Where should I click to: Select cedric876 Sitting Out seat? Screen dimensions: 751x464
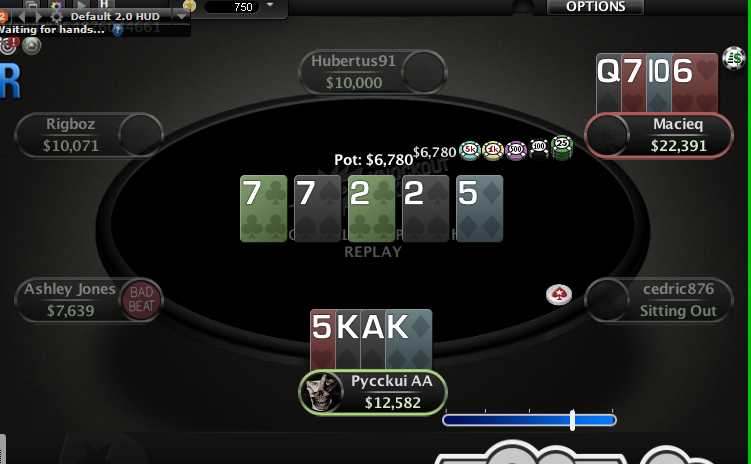659,300
